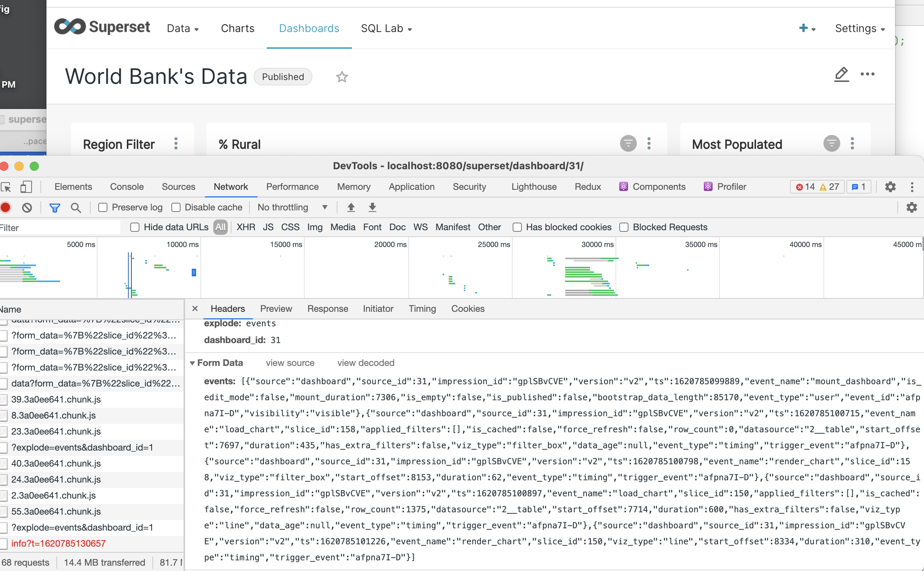Clear the network log
924x571 pixels.
(x=27, y=207)
